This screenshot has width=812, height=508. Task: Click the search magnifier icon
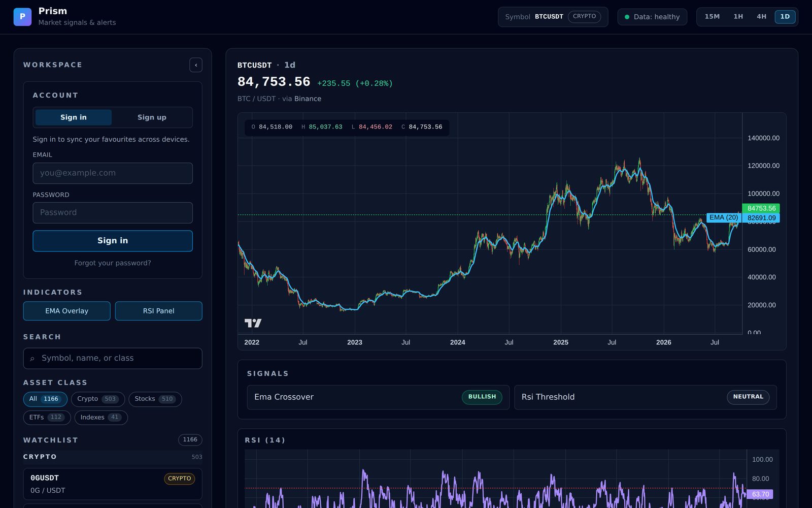(32, 359)
